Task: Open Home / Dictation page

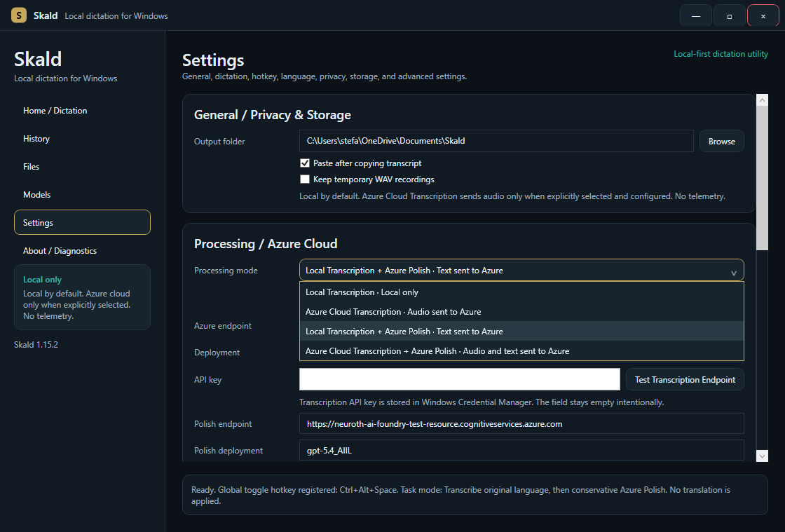Action: [x=82, y=111]
